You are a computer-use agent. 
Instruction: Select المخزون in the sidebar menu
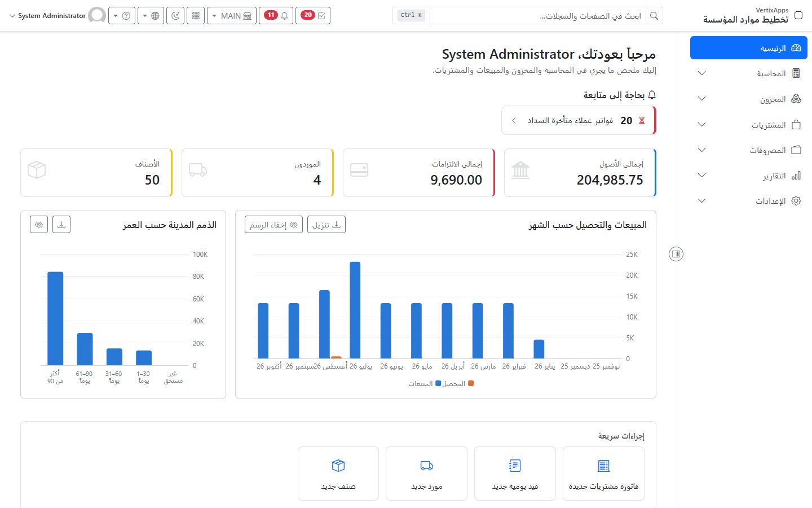[x=749, y=99]
